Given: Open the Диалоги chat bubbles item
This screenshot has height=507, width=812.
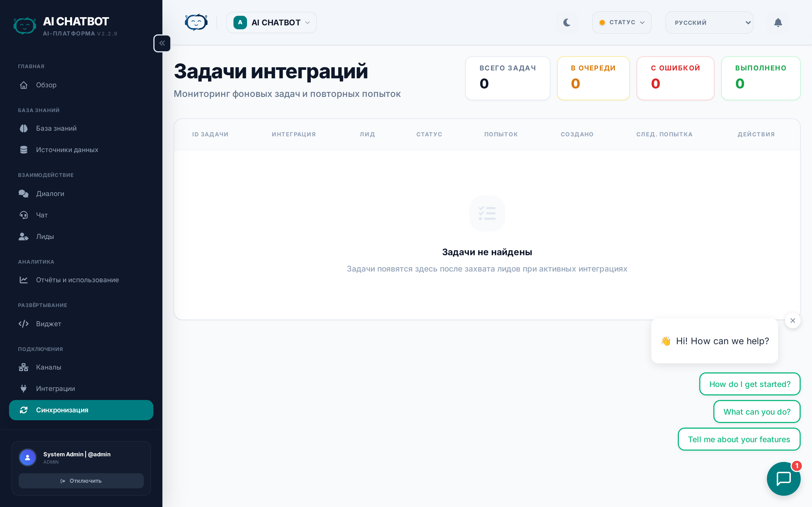Looking at the screenshot, I should (x=50, y=194).
